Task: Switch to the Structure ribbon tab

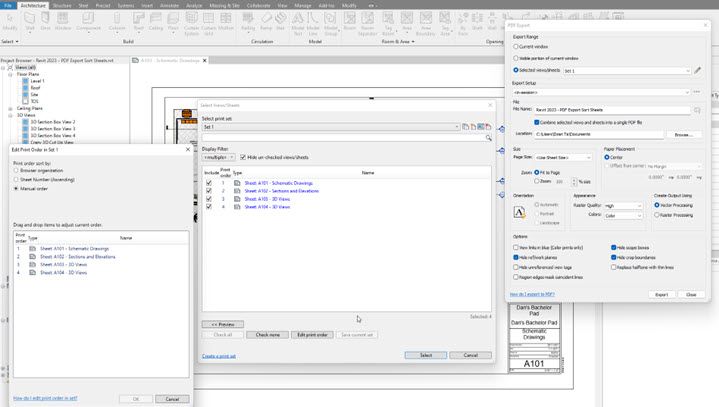Action: (61, 6)
